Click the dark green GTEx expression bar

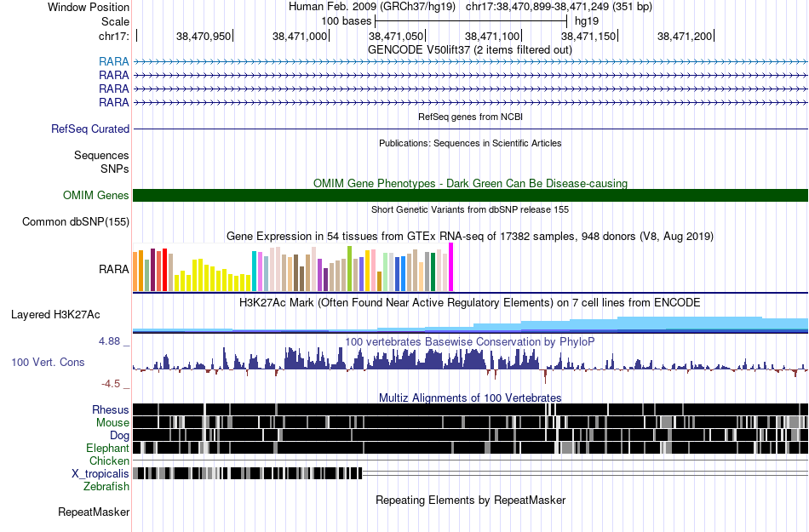point(433,272)
